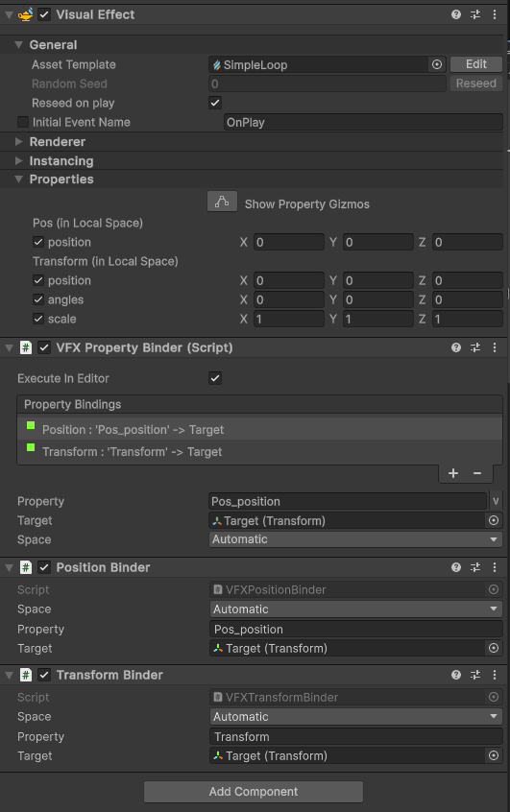
Task: Toggle the Transform angles override checkbox
Action: point(38,299)
